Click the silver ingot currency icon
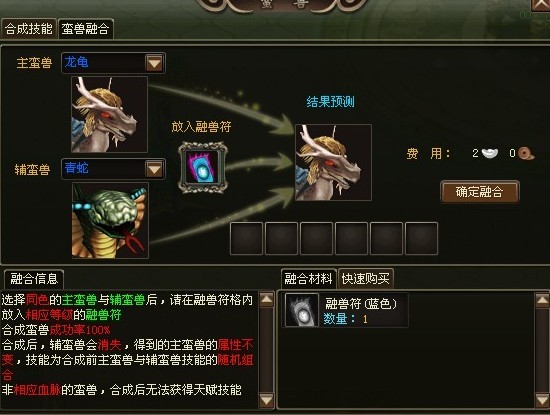This screenshot has width=550, height=415. [x=490, y=153]
